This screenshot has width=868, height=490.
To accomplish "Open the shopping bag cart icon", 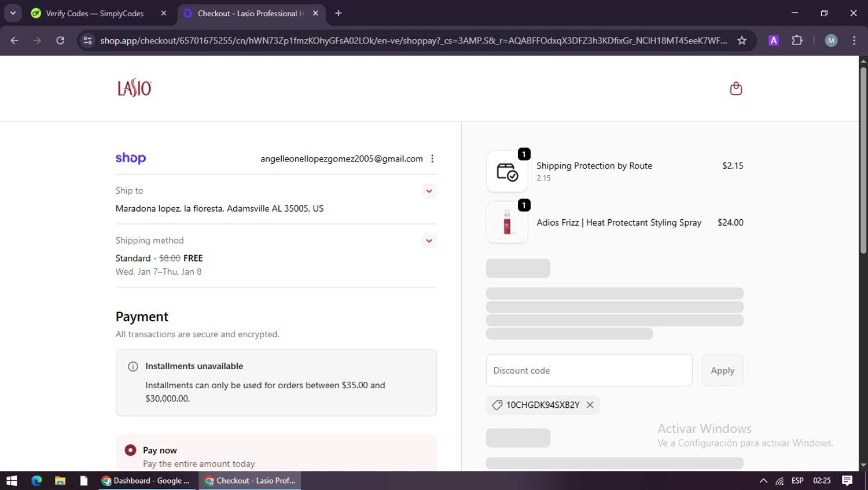I will (735, 89).
